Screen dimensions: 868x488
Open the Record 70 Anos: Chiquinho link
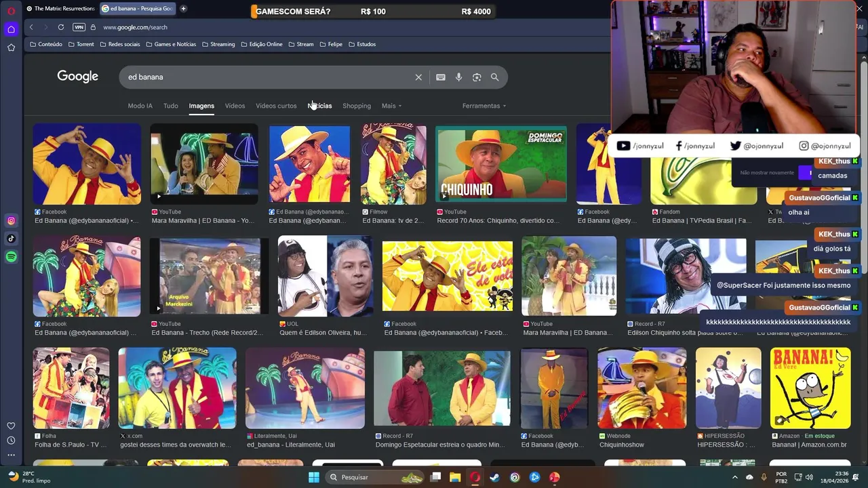pos(498,220)
